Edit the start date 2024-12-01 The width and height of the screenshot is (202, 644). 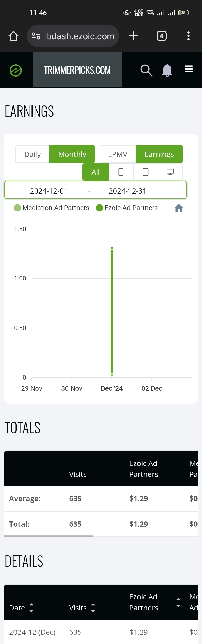pyautogui.click(x=49, y=191)
